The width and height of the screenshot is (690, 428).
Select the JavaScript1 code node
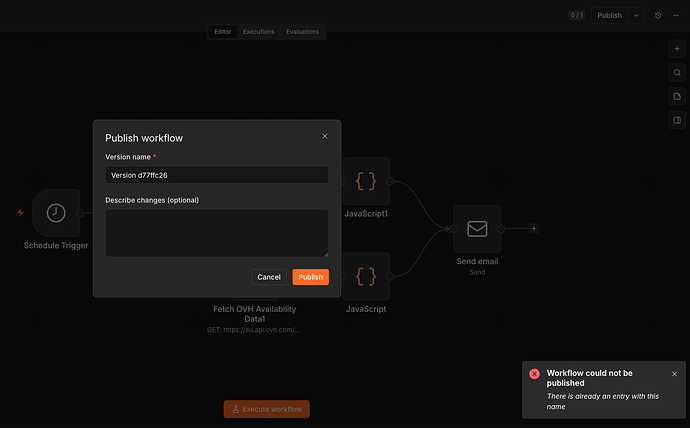click(366, 181)
